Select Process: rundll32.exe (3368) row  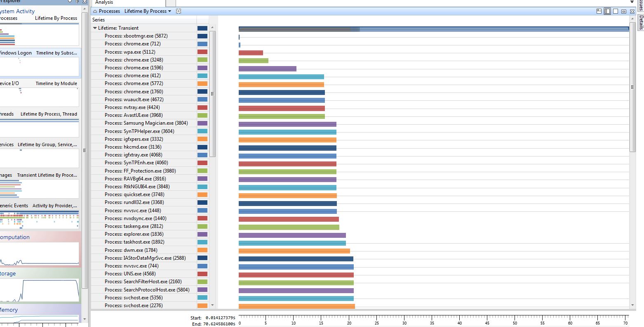point(144,202)
